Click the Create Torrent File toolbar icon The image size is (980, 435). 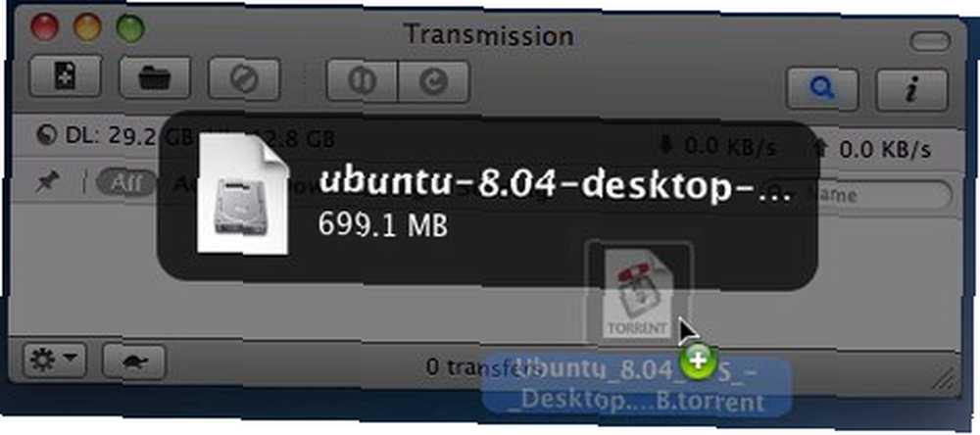click(65, 77)
